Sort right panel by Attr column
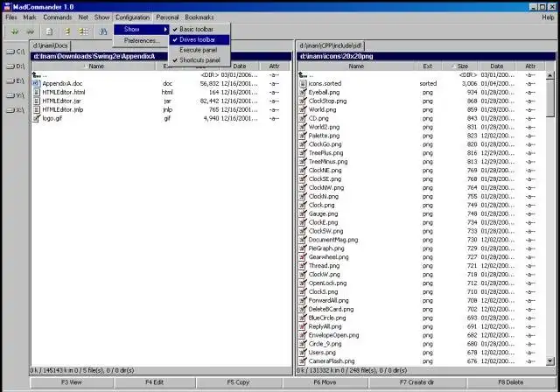Screen dimensions: 560x392 (530, 66)
